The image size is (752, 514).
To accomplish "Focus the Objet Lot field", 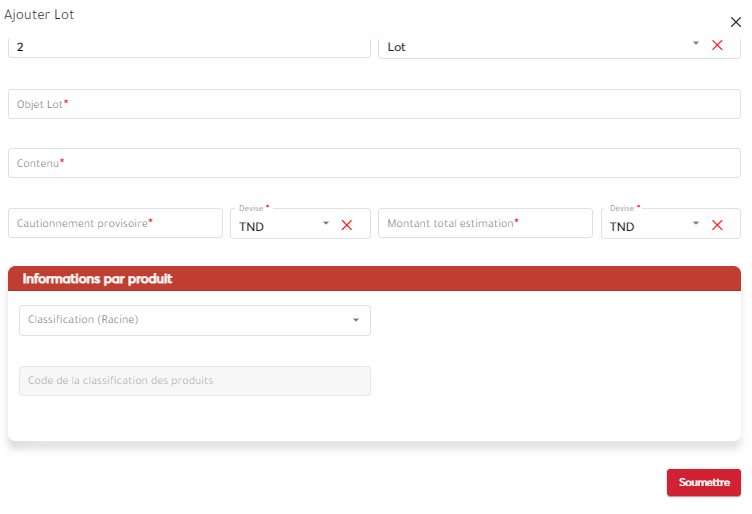I will pos(374,104).
